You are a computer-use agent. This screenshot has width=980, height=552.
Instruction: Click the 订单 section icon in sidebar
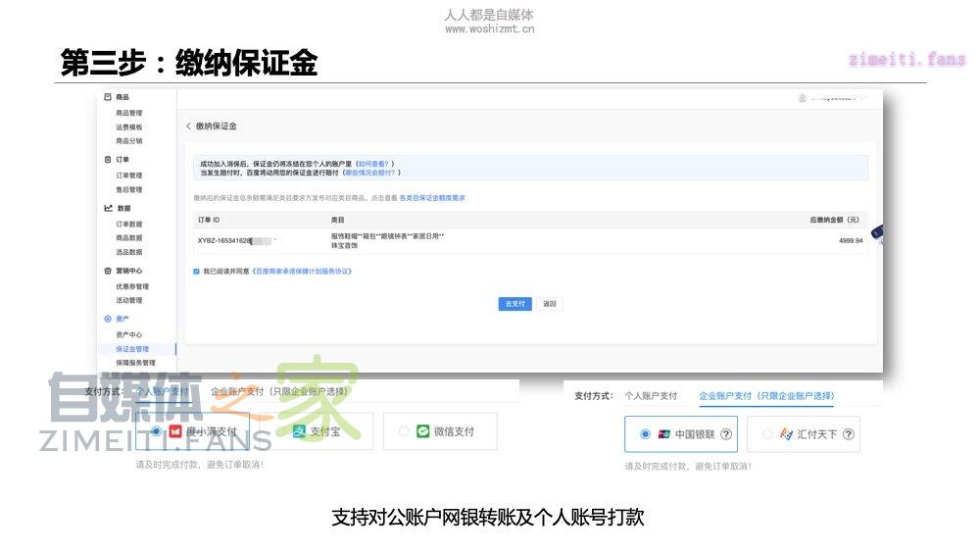click(x=108, y=159)
